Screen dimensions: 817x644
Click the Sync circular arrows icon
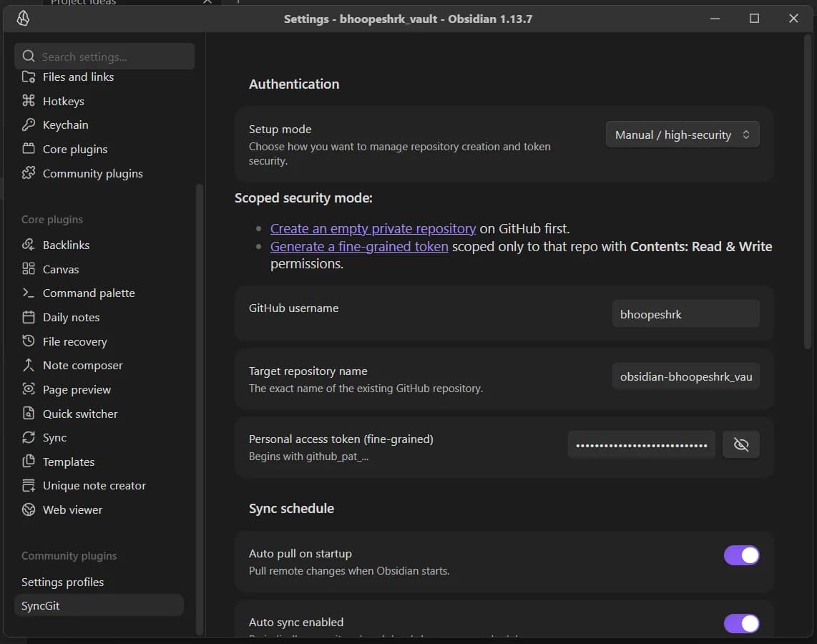[x=29, y=437]
